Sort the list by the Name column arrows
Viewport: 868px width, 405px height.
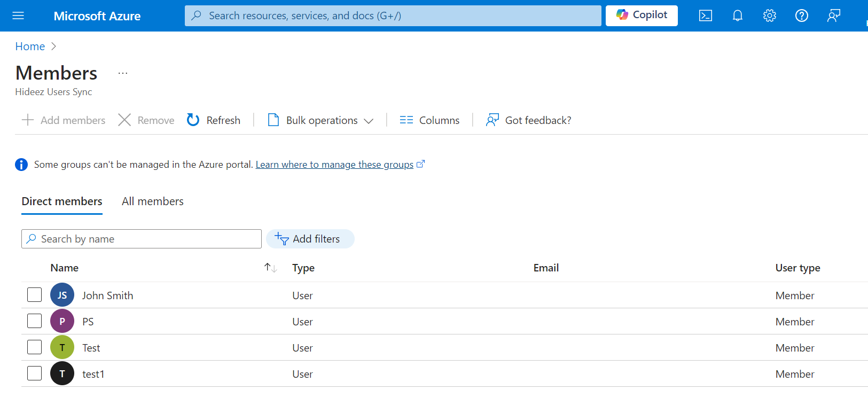pos(270,268)
